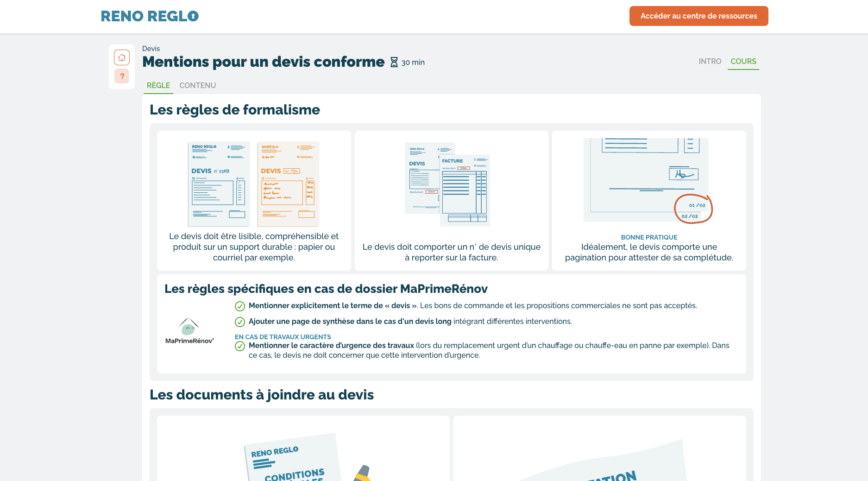Screen dimensions: 868x481
Task: Select the RÈGLE sub-tab
Action: [158, 86]
